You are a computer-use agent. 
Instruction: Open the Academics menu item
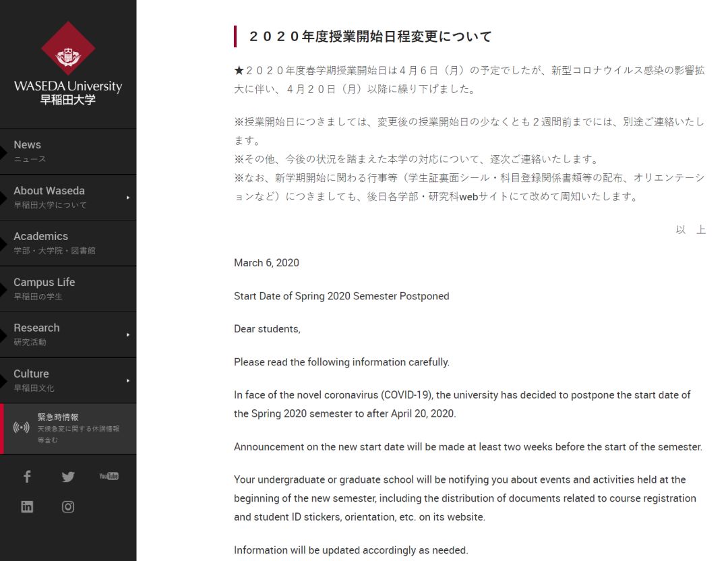tap(68, 243)
